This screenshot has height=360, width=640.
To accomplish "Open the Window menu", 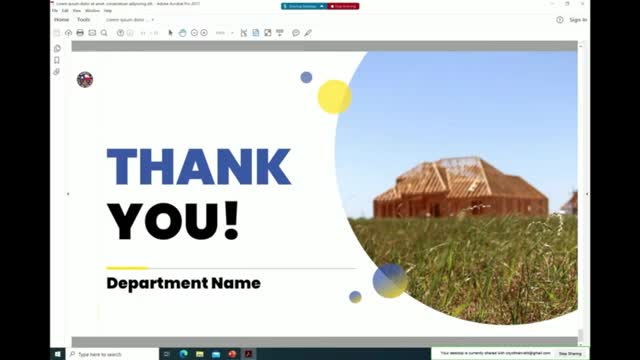I will pos(92,11).
